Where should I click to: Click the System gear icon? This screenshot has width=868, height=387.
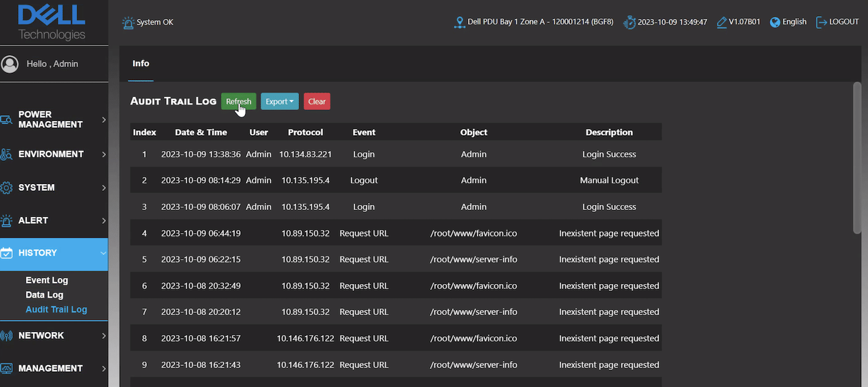[x=6, y=188]
